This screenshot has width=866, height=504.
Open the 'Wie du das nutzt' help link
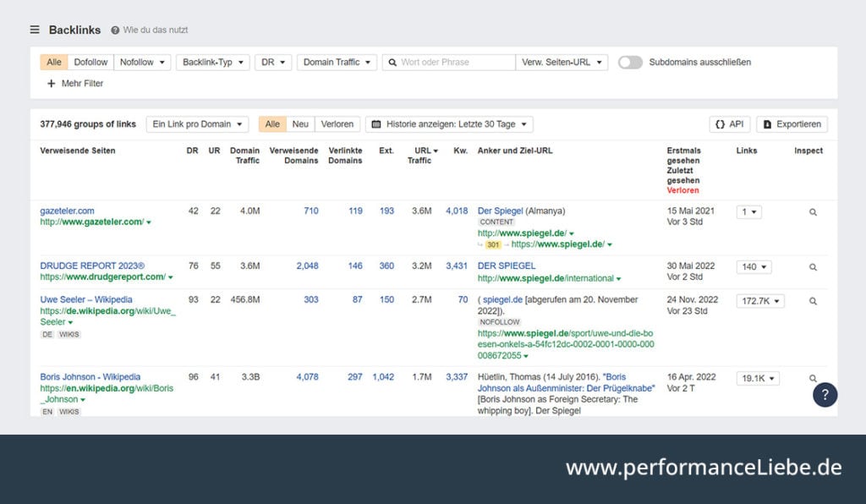pos(156,30)
